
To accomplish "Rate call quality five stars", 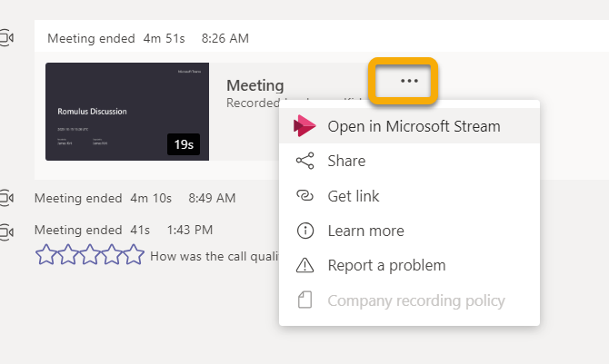I will pos(134,254).
